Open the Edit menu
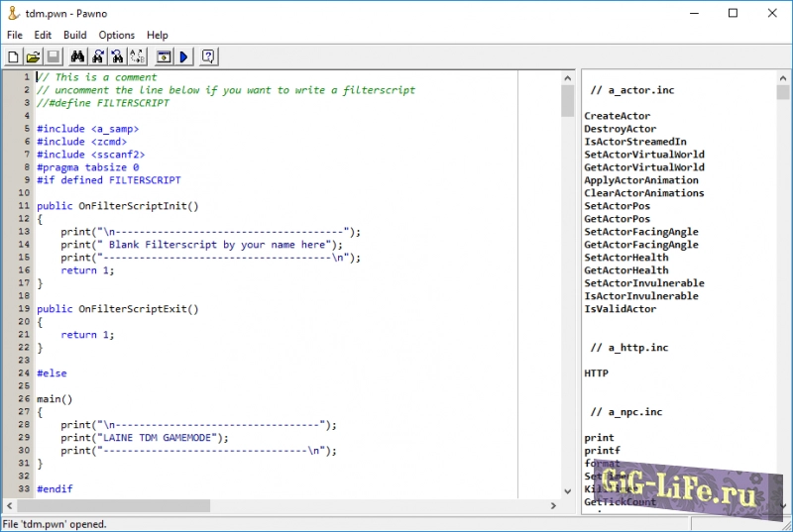This screenshot has width=793, height=532. [43, 35]
